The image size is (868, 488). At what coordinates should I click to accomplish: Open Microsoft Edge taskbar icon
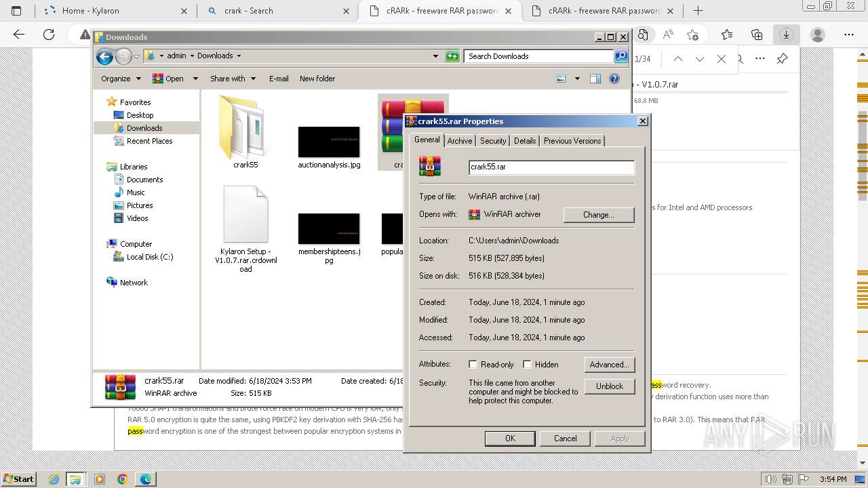(146, 479)
